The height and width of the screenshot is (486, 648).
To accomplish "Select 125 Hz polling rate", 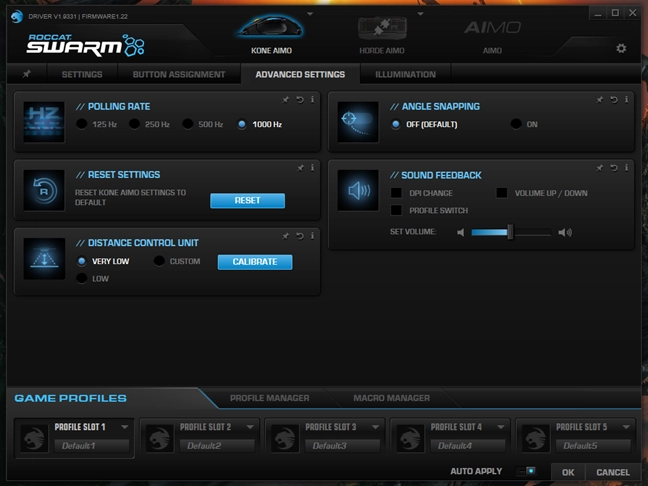I will (82, 124).
